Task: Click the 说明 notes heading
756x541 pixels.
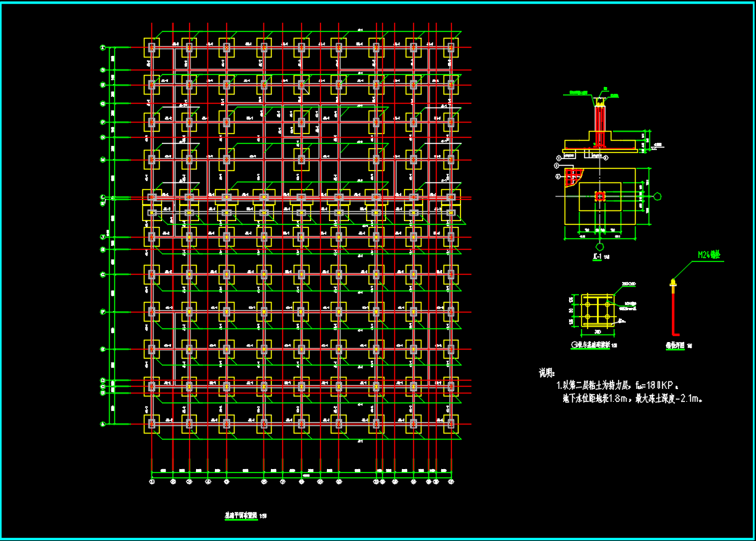Action: point(546,373)
